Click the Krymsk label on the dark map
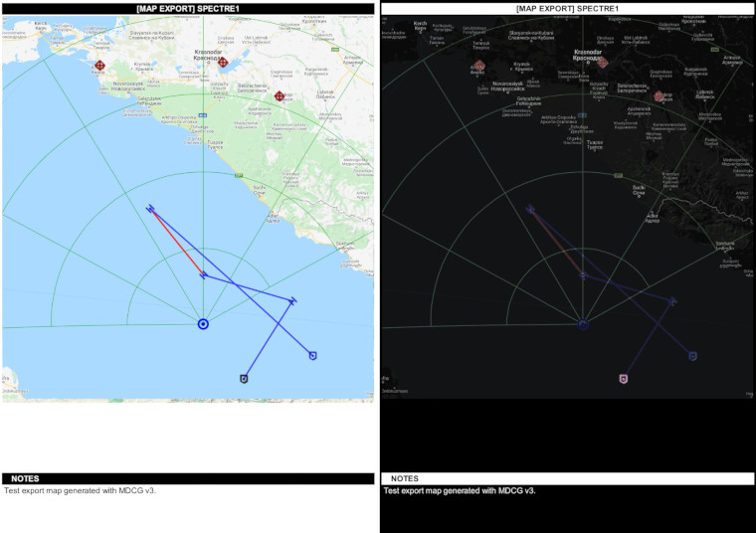The height and width of the screenshot is (533, 756). 521,66
